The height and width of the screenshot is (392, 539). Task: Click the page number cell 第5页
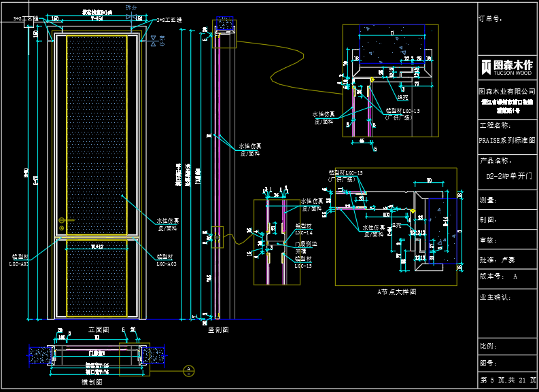[507, 379]
